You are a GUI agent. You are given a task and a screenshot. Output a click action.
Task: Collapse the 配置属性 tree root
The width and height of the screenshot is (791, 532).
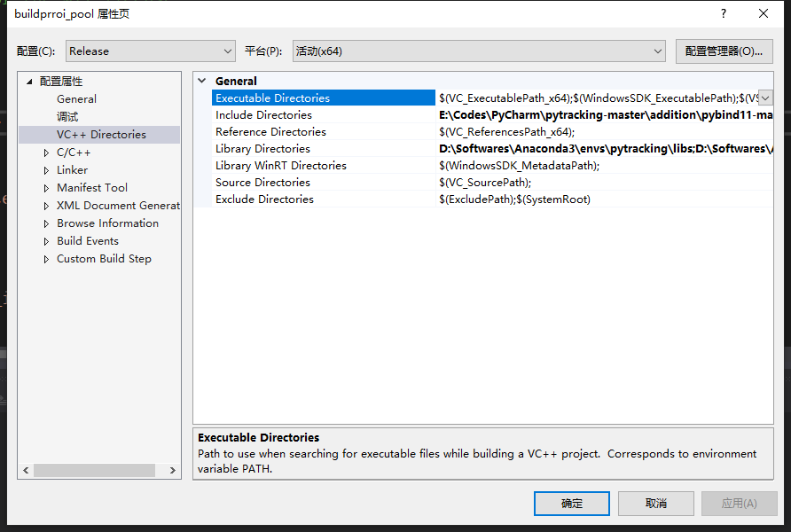30,81
